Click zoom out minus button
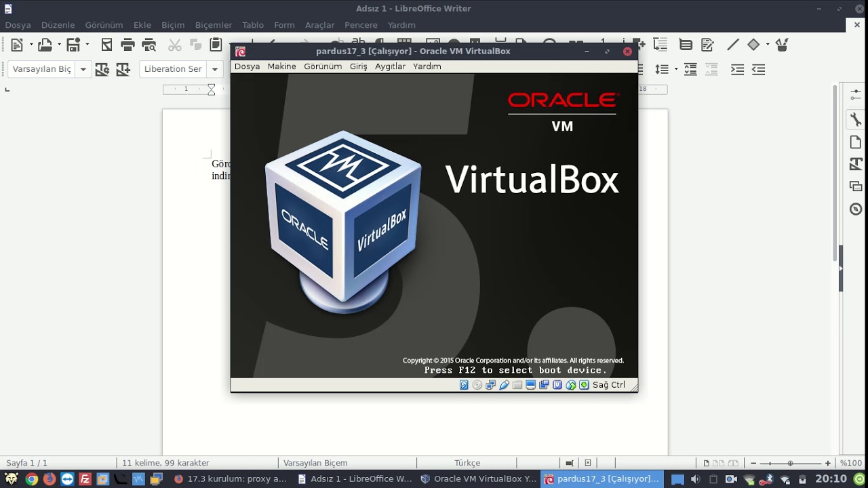This screenshot has height=488, width=868. tap(753, 463)
